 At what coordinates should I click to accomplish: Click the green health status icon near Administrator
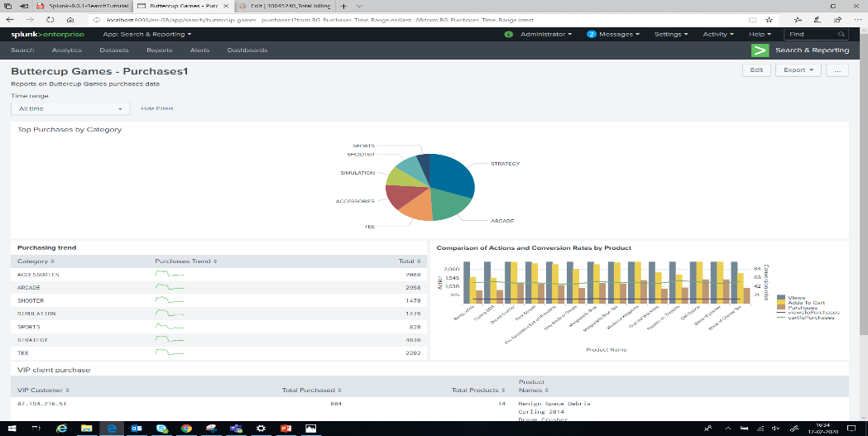509,34
